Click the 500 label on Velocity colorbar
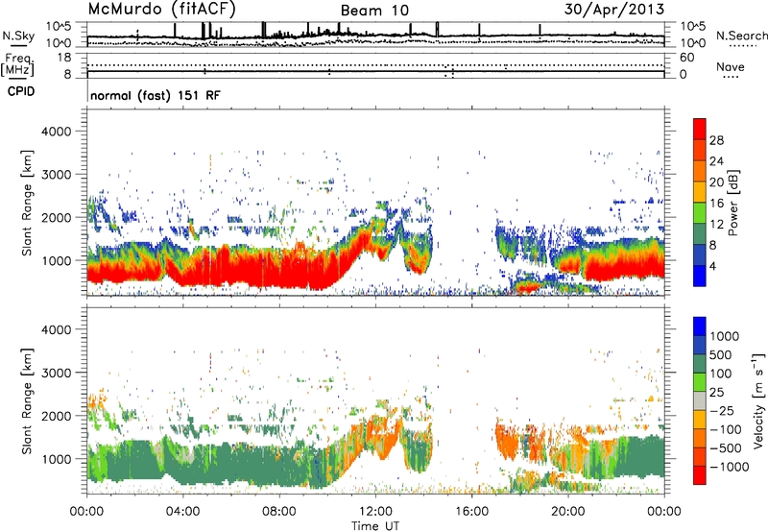Image resolution: width=768 pixels, height=532 pixels. [x=719, y=354]
